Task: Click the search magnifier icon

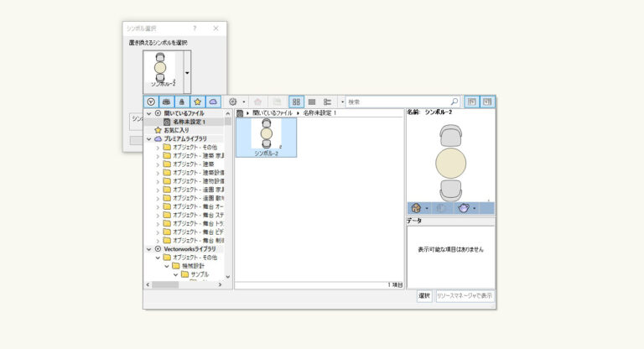Action: pos(454,102)
